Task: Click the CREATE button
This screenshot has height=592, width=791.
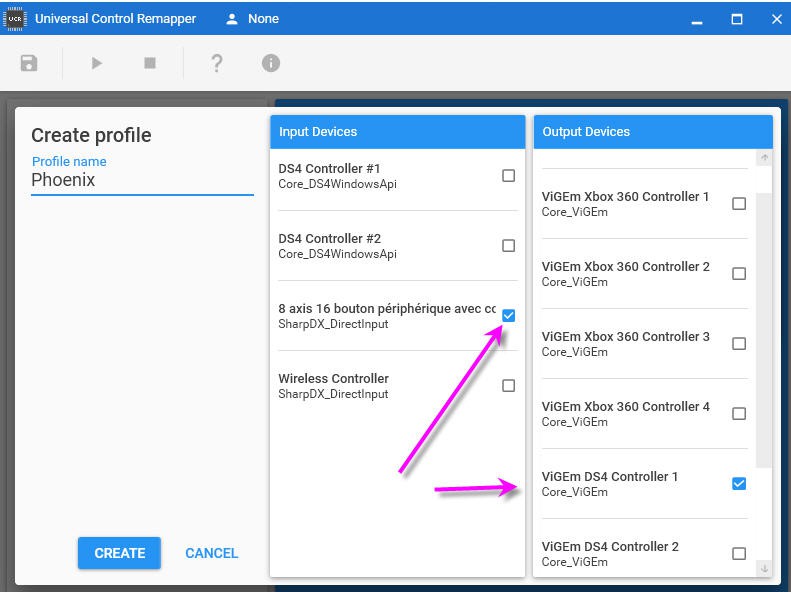Action: click(119, 553)
